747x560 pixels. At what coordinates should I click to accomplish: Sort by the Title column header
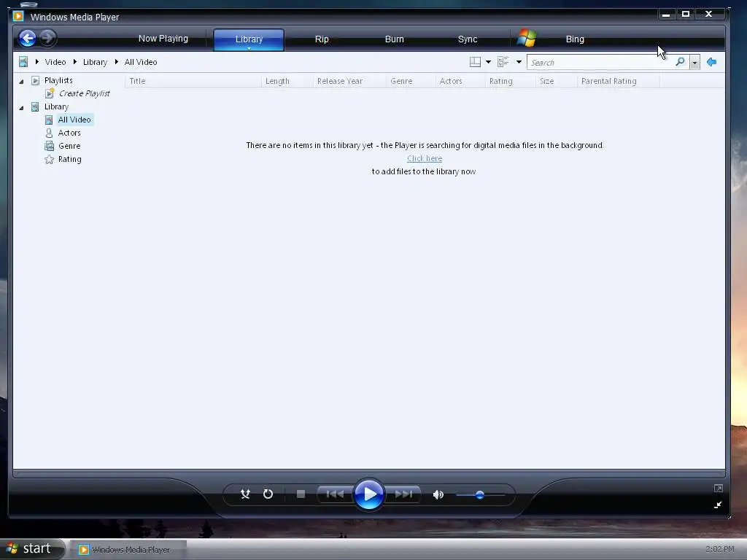[193, 81]
